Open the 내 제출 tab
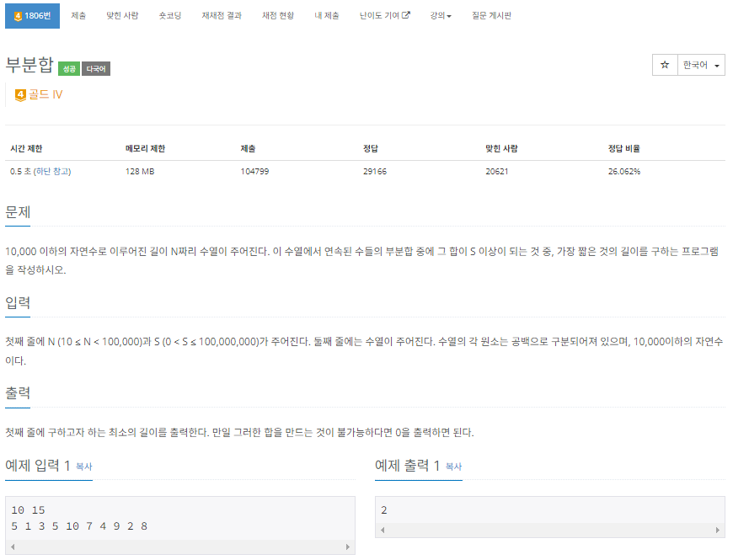 coord(327,16)
